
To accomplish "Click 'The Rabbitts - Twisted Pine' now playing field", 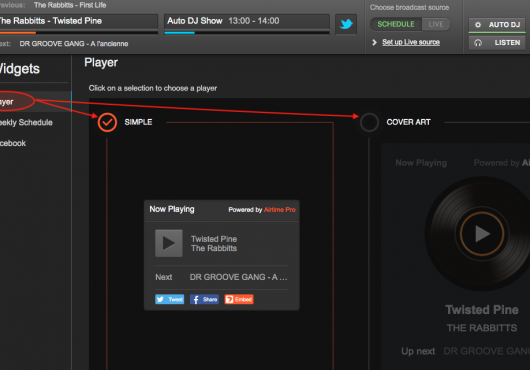I will [x=79, y=21].
